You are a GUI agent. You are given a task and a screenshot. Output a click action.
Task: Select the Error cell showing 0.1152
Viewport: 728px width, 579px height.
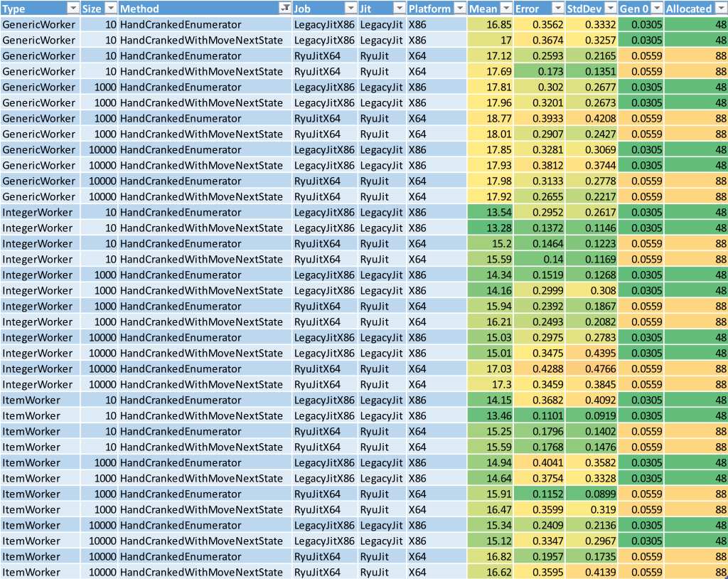(539, 494)
